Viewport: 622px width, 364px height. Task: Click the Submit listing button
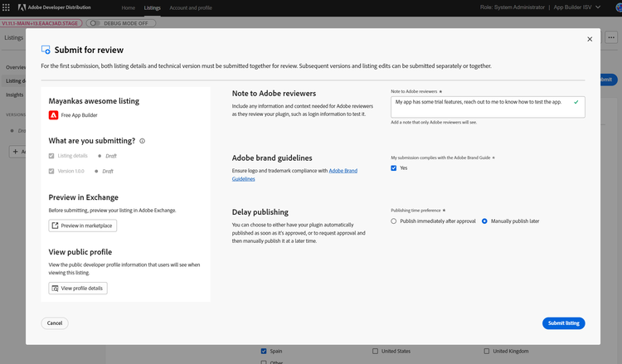tap(563, 323)
